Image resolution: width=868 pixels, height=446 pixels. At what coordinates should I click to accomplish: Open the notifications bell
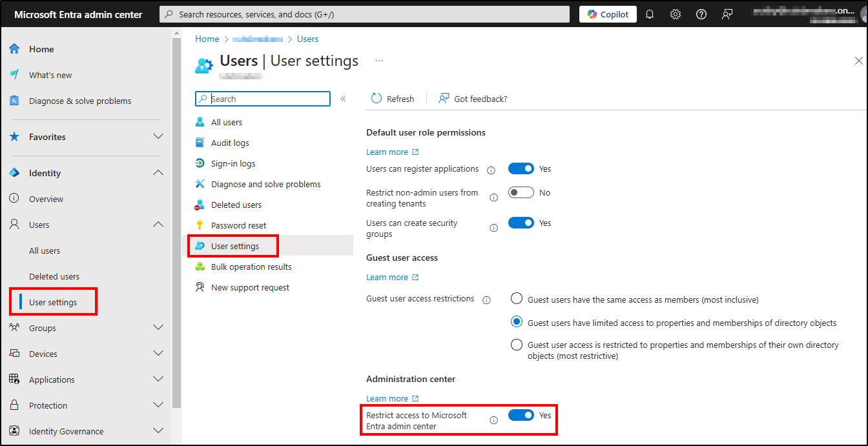point(650,14)
